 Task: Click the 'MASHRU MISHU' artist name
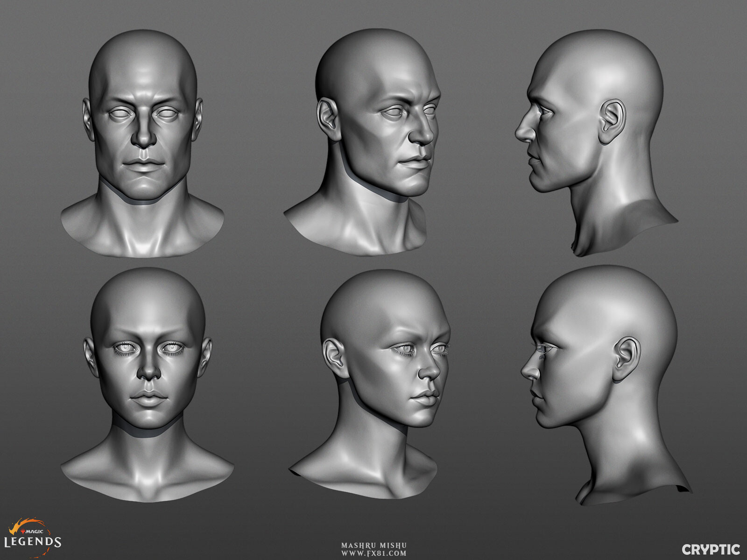pos(373,545)
